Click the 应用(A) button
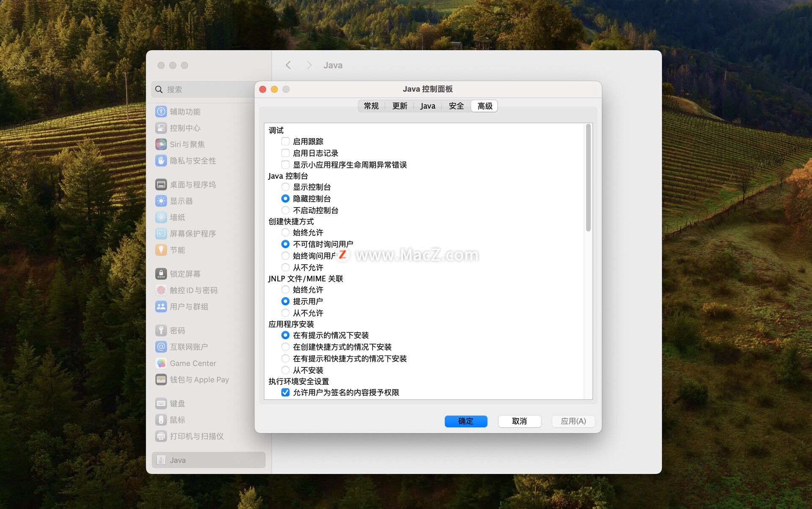This screenshot has height=509, width=812. [x=573, y=421]
